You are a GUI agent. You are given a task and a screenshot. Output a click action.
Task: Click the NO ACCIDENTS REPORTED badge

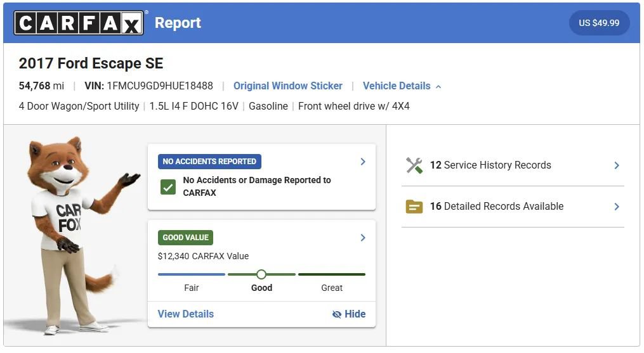[x=209, y=162]
